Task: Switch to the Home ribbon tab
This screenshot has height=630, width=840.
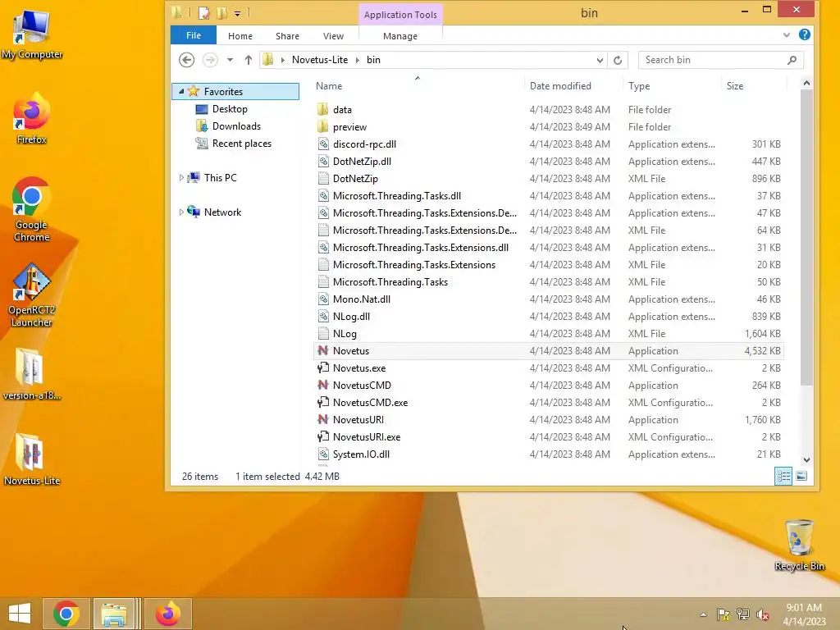Action: pos(240,36)
